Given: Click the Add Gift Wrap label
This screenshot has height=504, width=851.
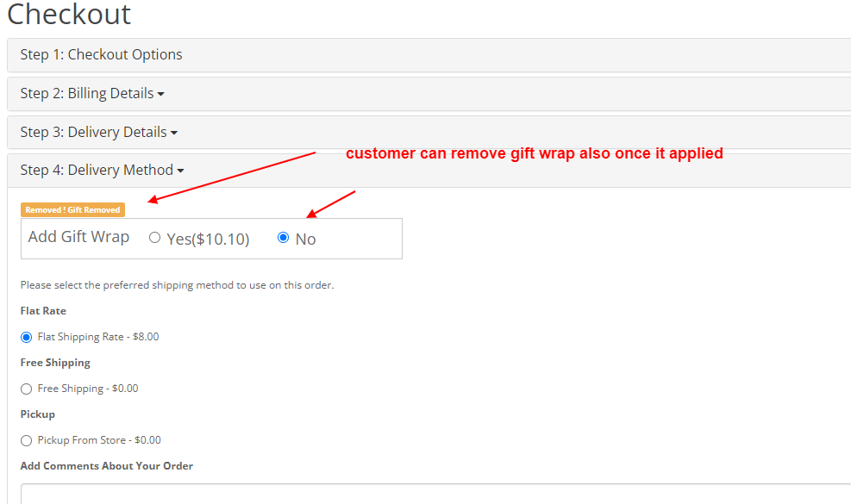Looking at the screenshot, I should click(x=78, y=236).
